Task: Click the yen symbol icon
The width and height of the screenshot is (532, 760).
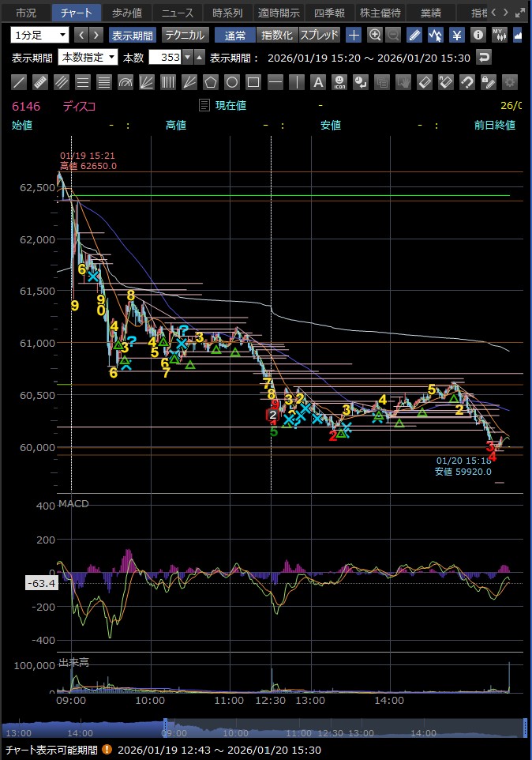Action: [x=456, y=35]
